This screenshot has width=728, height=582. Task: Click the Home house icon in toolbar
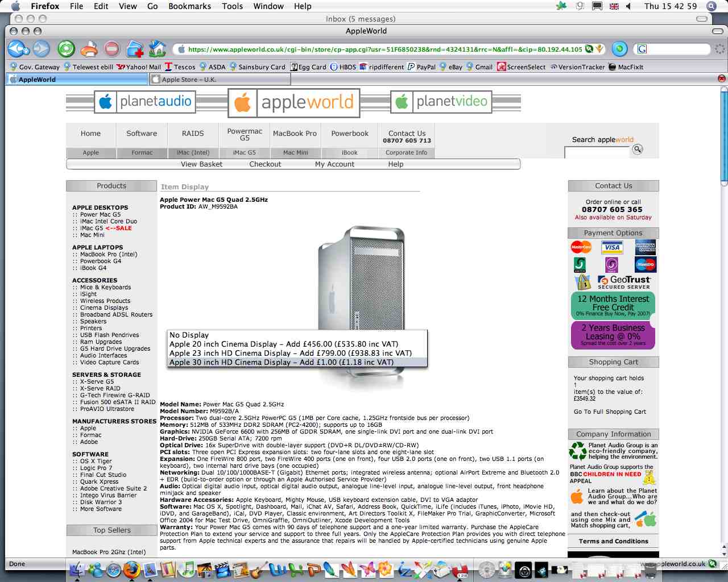[158, 49]
